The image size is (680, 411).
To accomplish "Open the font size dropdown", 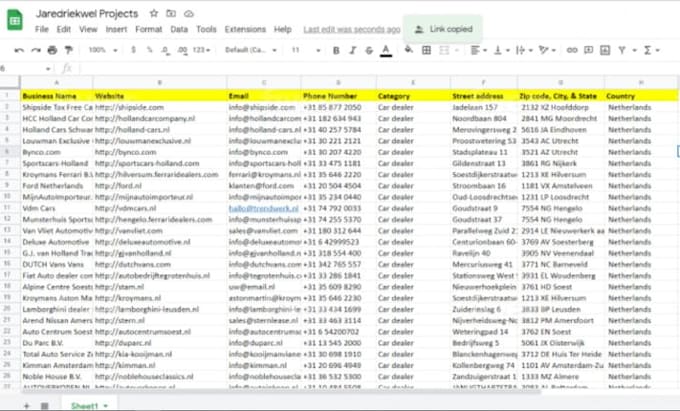I will click(x=306, y=50).
